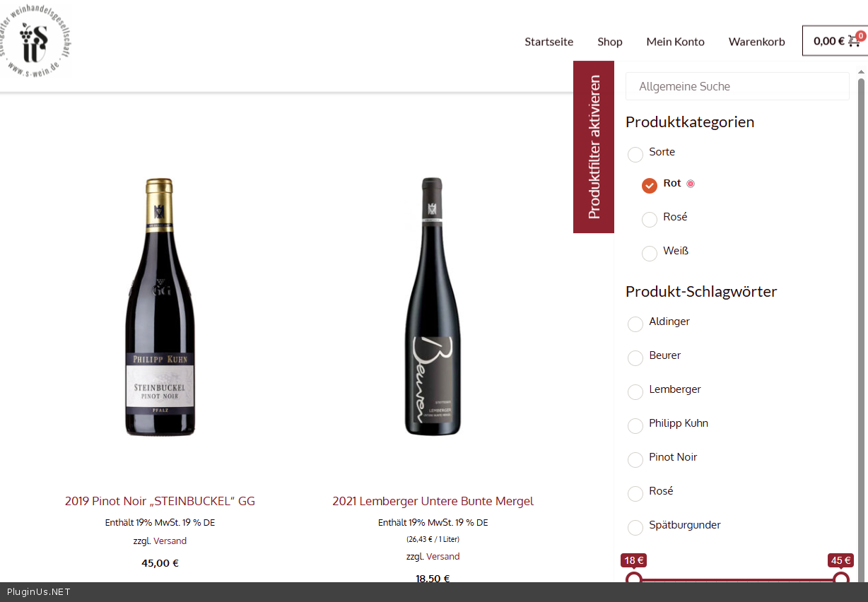Open the Warenkorb menu link
The width and height of the screenshot is (868, 602).
point(756,42)
